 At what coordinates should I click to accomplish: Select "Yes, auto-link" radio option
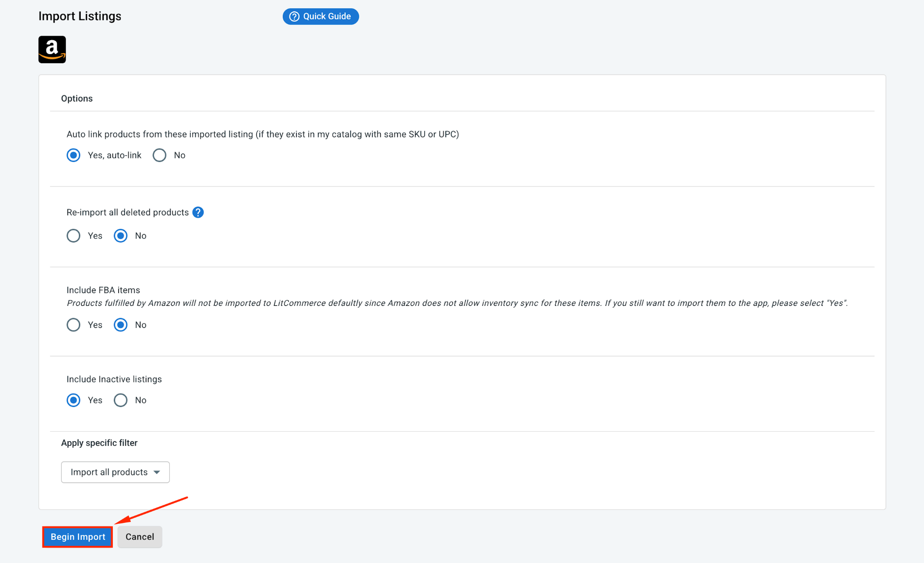coord(74,155)
